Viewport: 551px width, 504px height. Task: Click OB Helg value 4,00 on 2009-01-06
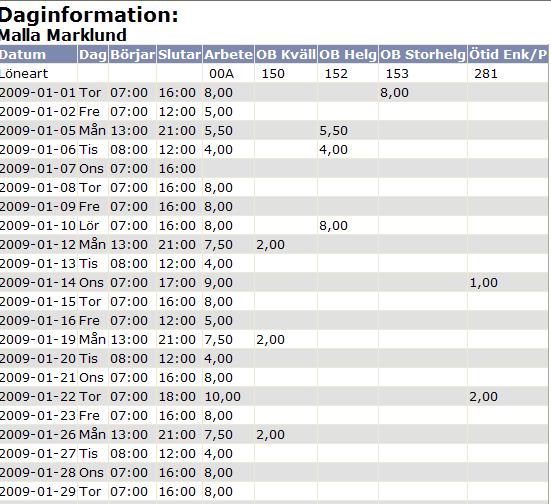coord(333,150)
